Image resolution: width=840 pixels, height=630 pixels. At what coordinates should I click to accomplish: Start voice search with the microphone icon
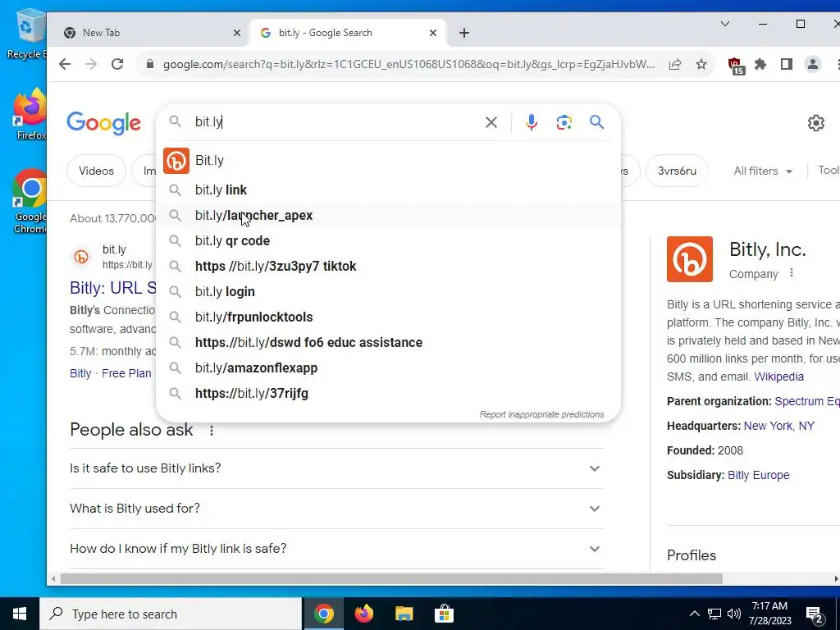click(531, 122)
